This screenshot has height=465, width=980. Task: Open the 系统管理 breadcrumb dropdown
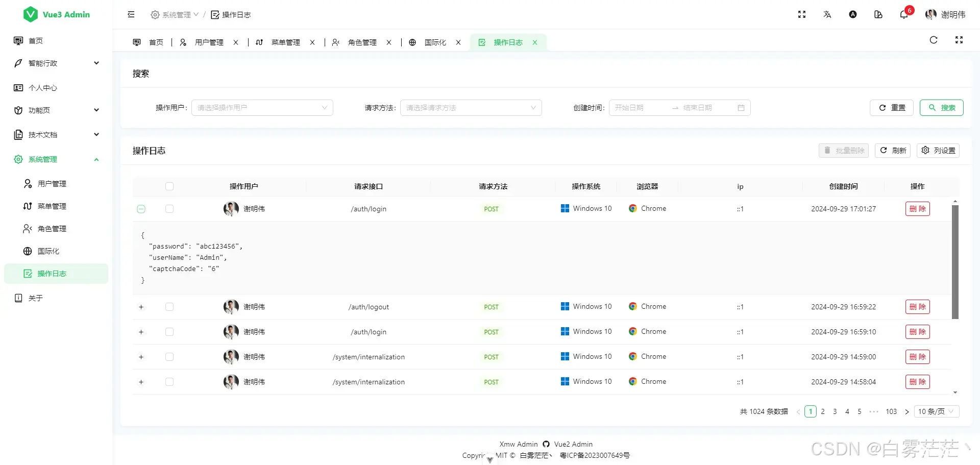pyautogui.click(x=175, y=15)
